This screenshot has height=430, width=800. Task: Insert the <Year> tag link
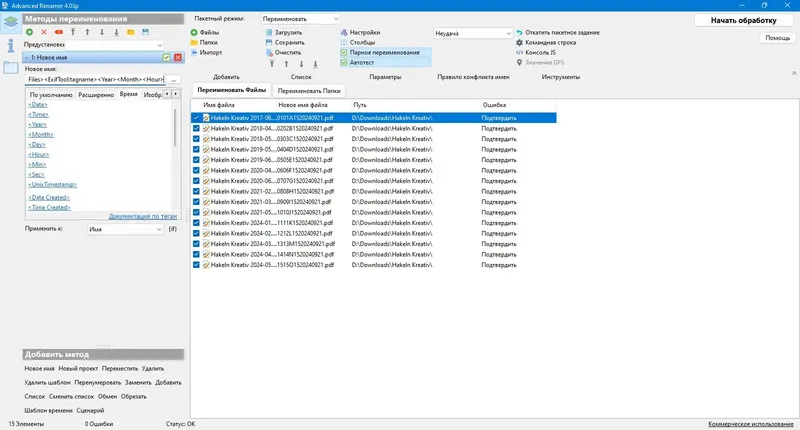click(x=37, y=124)
